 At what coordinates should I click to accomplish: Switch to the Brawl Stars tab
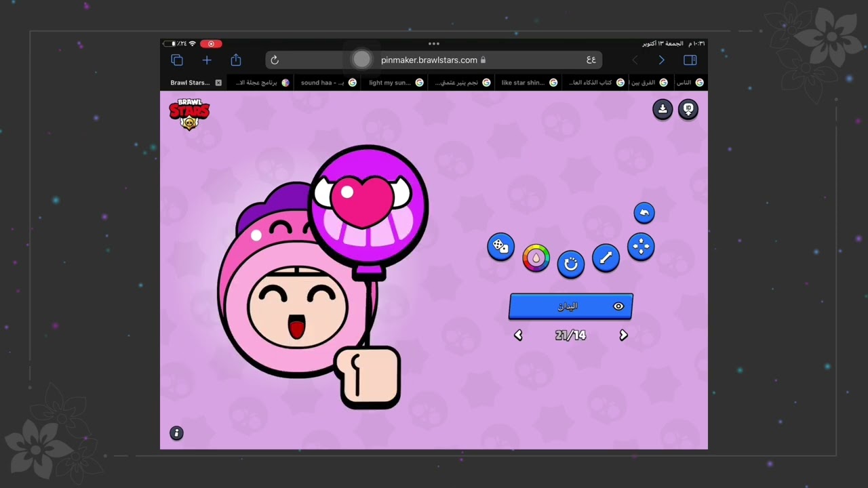coord(193,83)
